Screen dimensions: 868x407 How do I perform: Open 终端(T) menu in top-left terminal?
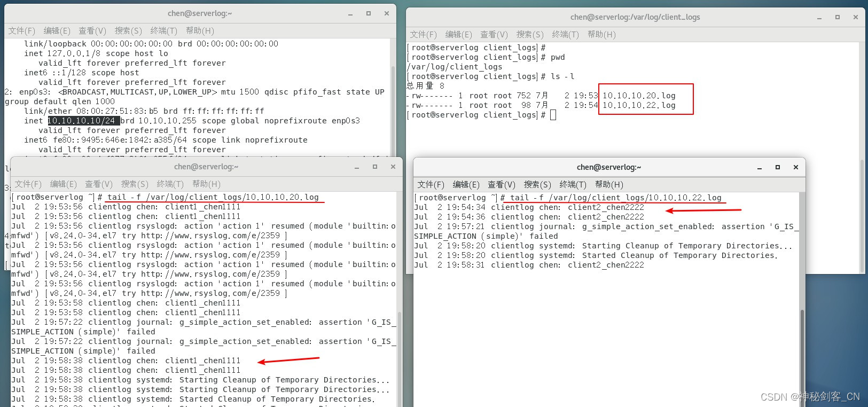pyautogui.click(x=164, y=30)
